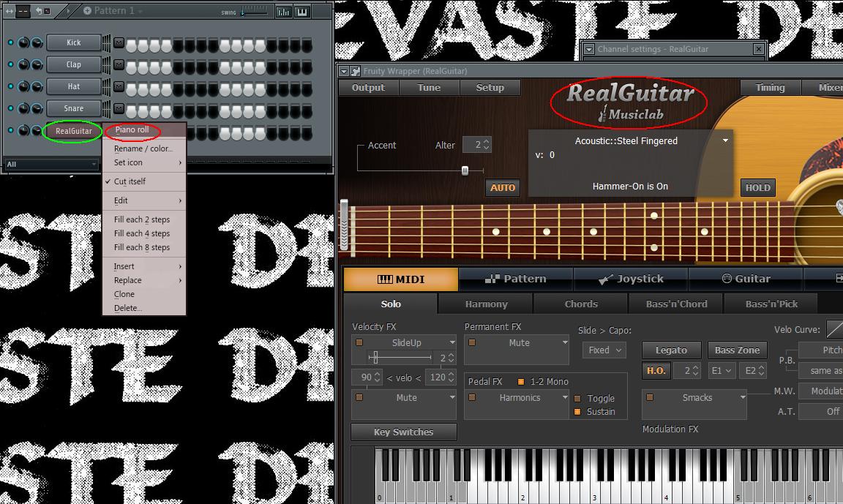Open the Permanent FX Mute dropdown
Screen dimensions: 843x504
564,342
